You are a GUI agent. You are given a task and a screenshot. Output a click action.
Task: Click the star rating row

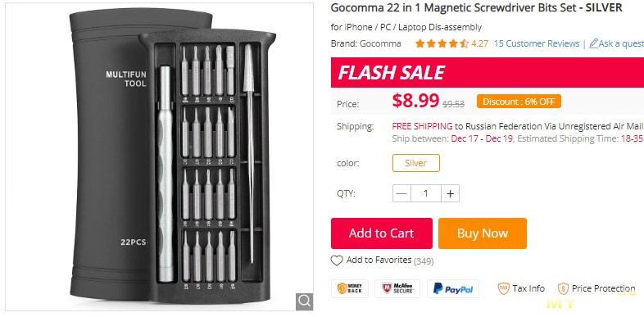442,43
